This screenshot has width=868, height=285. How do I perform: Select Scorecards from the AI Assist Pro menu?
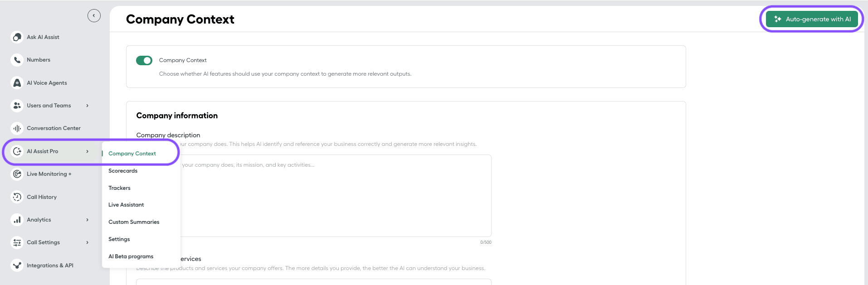click(x=122, y=171)
